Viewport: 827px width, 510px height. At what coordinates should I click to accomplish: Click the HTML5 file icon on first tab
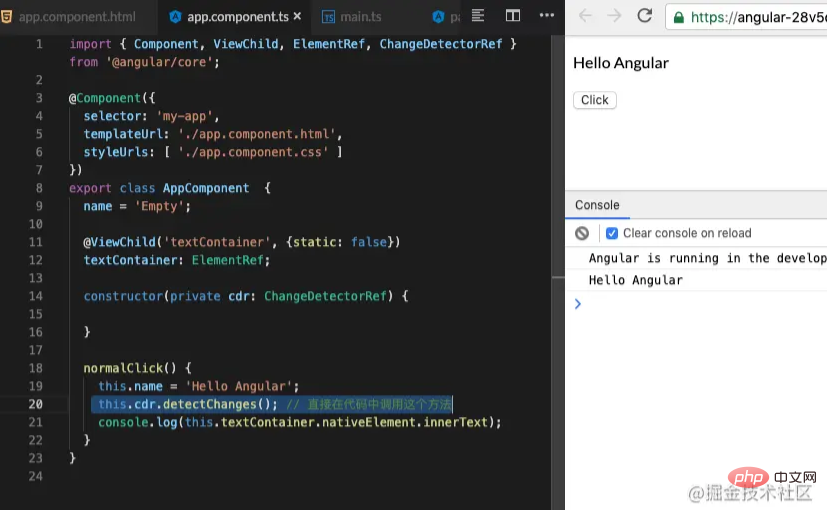click(x=6, y=17)
